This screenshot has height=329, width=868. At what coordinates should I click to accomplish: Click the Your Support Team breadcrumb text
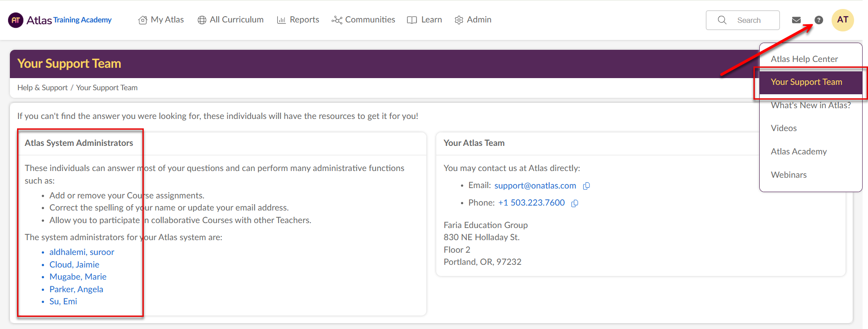[107, 88]
